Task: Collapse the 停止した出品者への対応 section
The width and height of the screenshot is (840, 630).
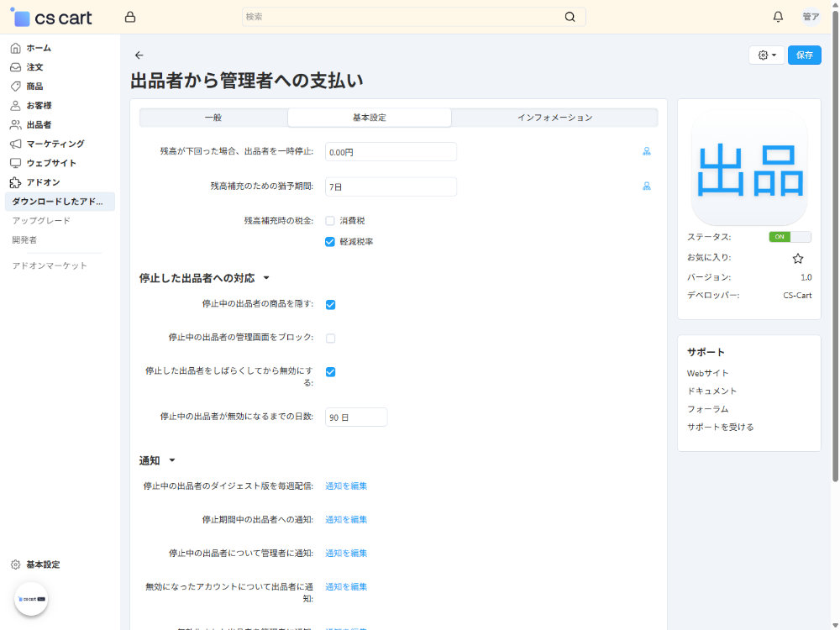Action: coord(266,278)
